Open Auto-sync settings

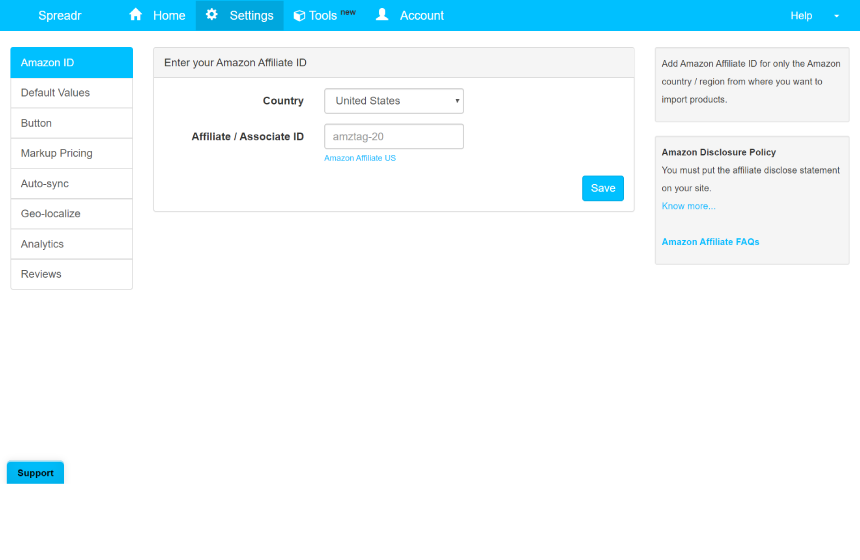(x=72, y=183)
